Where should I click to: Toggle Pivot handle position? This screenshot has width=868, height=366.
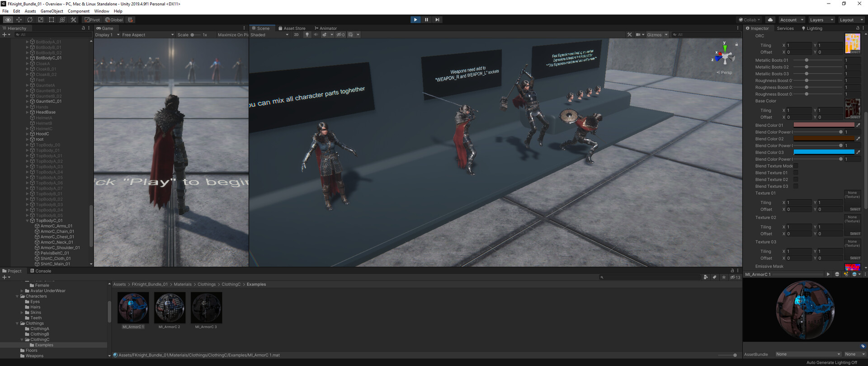point(92,20)
